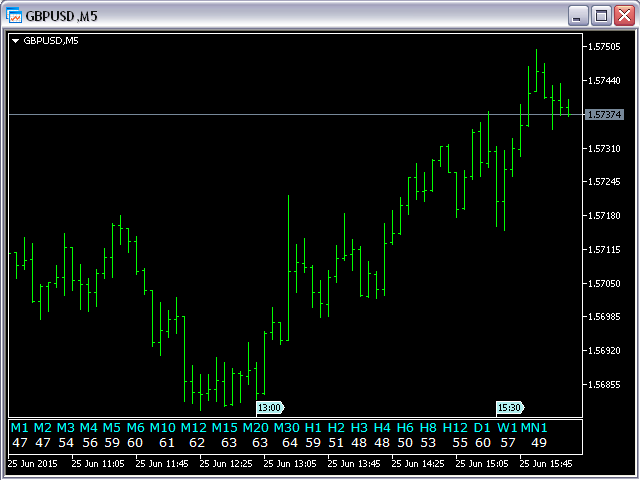
Task: Pick the W1 timeframe label
Action: 507,428
